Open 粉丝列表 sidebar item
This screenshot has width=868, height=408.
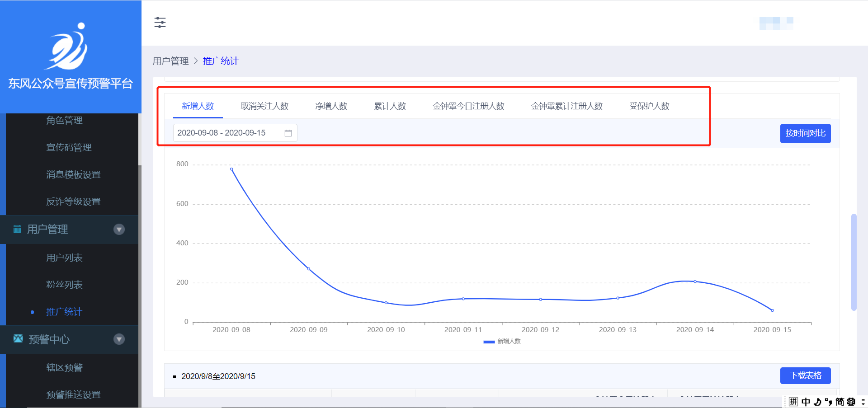pyautogui.click(x=64, y=285)
